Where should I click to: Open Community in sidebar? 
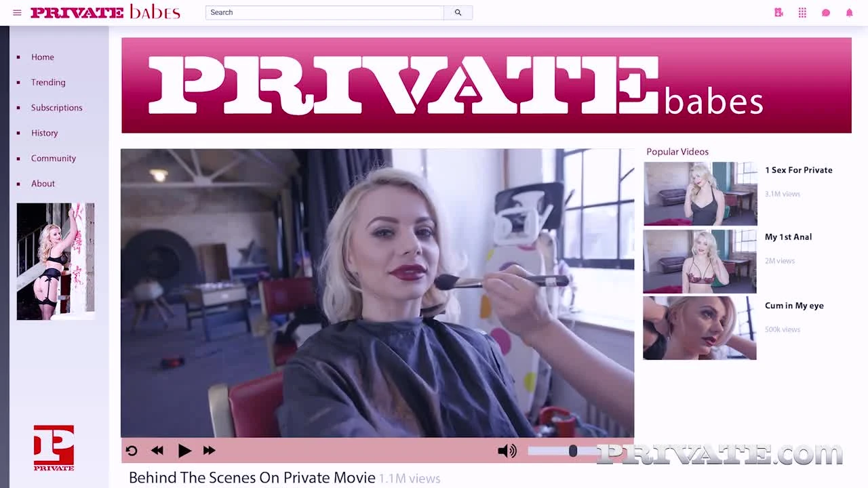click(53, 158)
